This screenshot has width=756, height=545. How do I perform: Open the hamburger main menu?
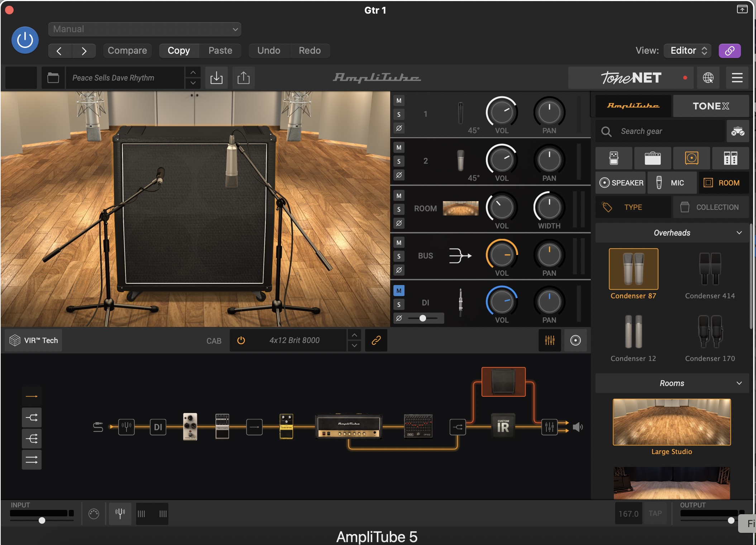[737, 78]
